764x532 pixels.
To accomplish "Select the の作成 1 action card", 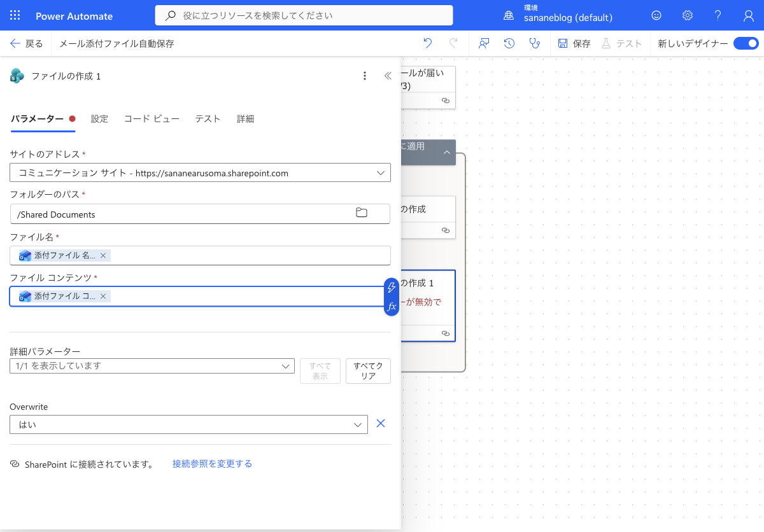I will [428, 305].
